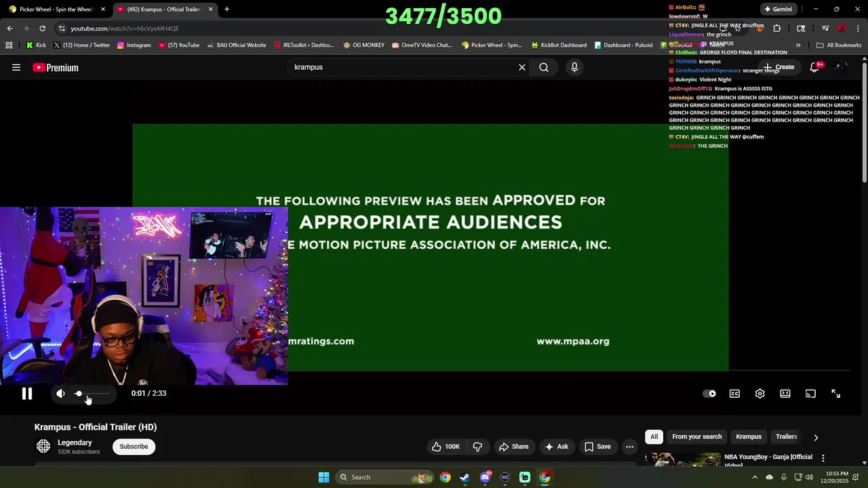Image resolution: width=868 pixels, height=488 pixels.
Task: Open the Kick bookmark
Action: (x=36, y=45)
